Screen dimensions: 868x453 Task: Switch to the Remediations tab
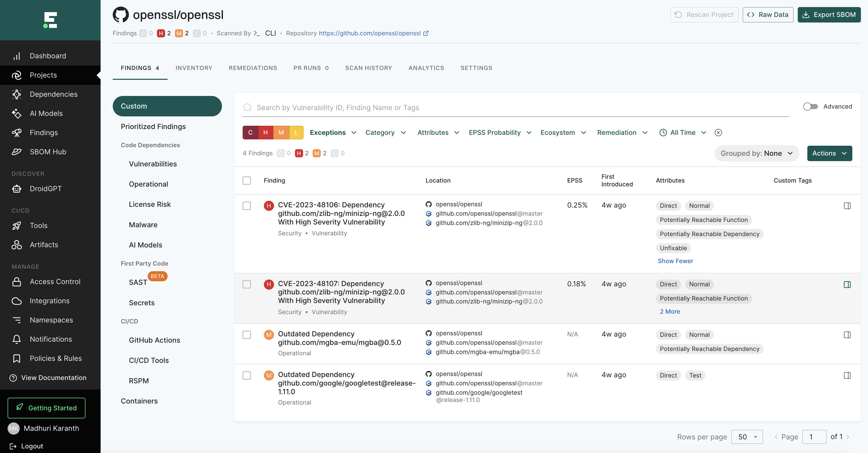253,68
